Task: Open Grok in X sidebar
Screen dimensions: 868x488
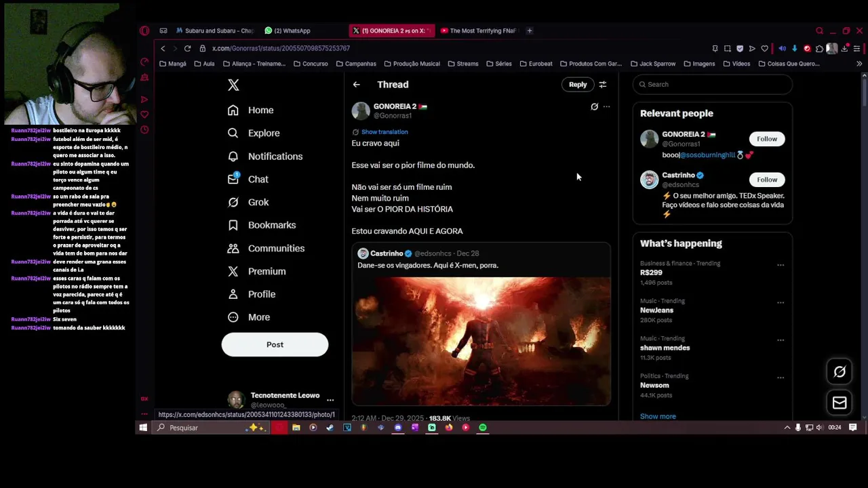Action: [x=248, y=202]
